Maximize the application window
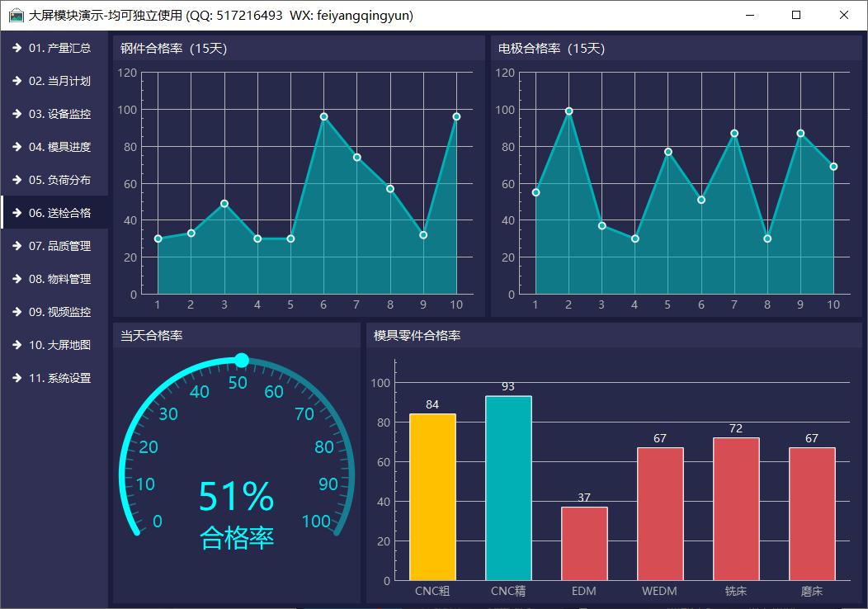The width and height of the screenshot is (868, 609). point(796,15)
